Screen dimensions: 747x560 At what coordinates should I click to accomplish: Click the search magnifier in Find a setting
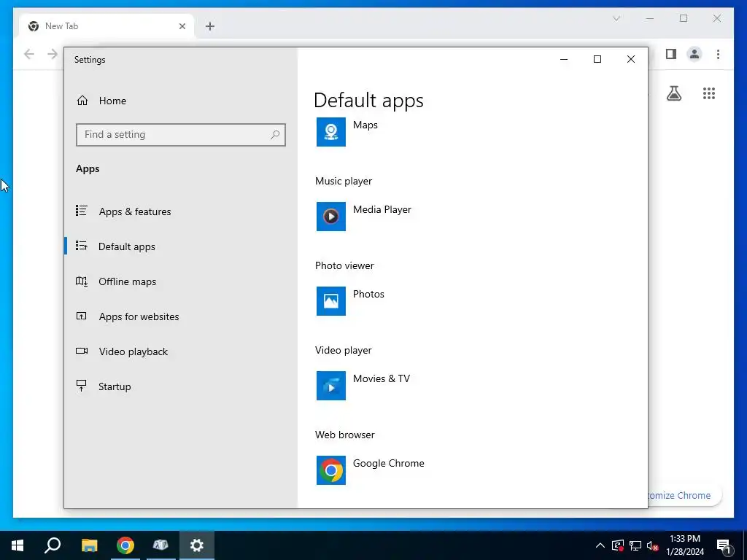point(275,135)
